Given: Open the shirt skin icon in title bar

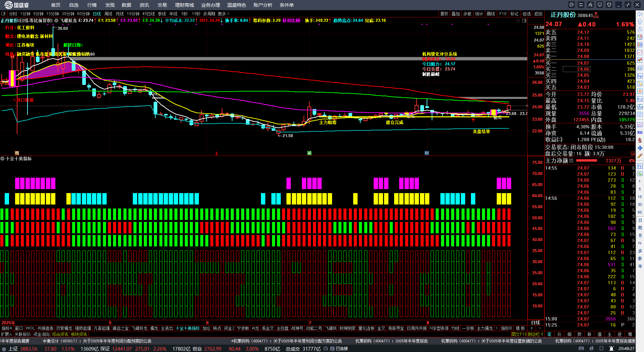Looking at the screenshot, I should pyautogui.click(x=609, y=5).
